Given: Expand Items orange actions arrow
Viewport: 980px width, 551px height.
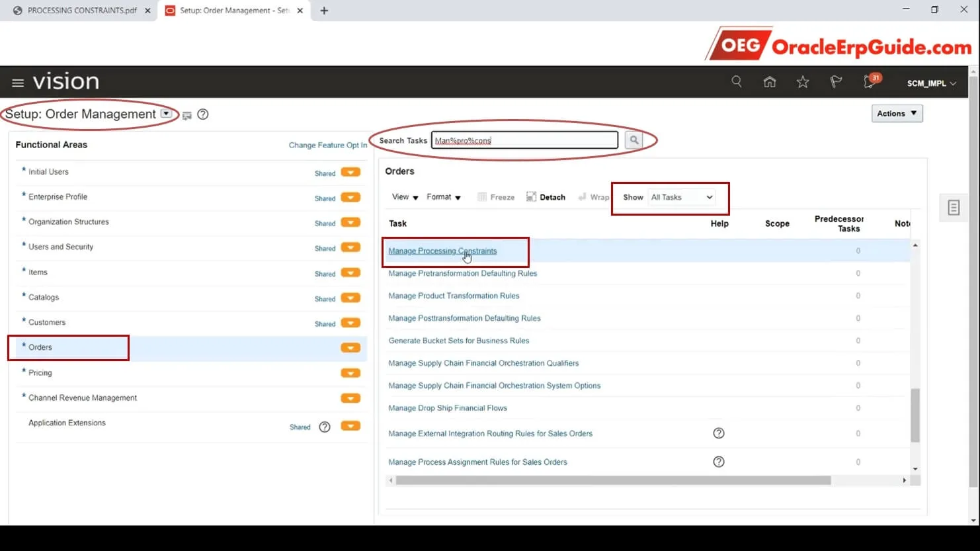Looking at the screenshot, I should coord(350,273).
